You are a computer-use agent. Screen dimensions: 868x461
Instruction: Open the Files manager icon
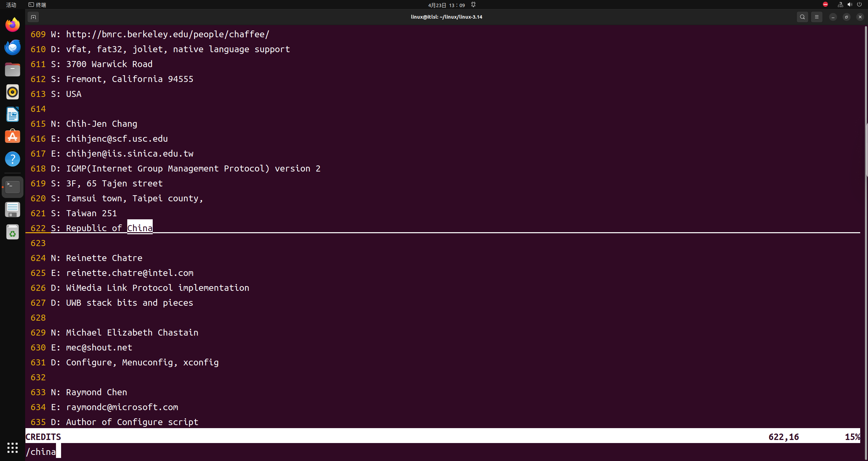click(x=13, y=69)
